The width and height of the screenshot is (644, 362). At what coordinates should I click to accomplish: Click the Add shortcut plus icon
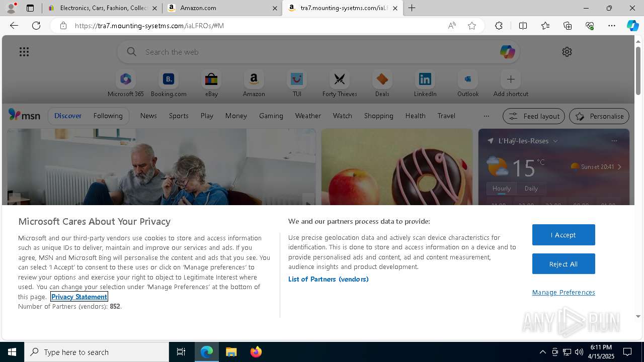coord(511,79)
